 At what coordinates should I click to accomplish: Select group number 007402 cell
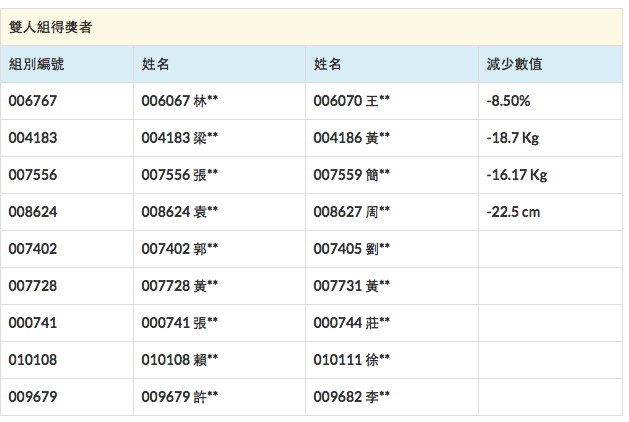point(33,249)
